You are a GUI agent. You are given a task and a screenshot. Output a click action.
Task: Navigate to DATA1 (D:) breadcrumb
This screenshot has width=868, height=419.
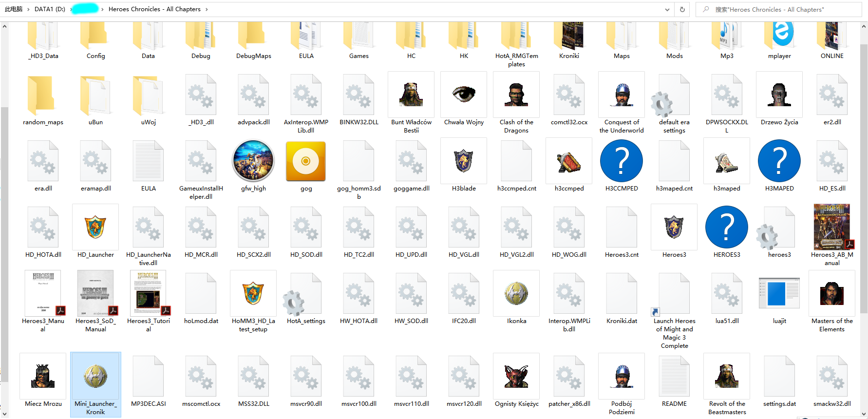pyautogui.click(x=50, y=9)
